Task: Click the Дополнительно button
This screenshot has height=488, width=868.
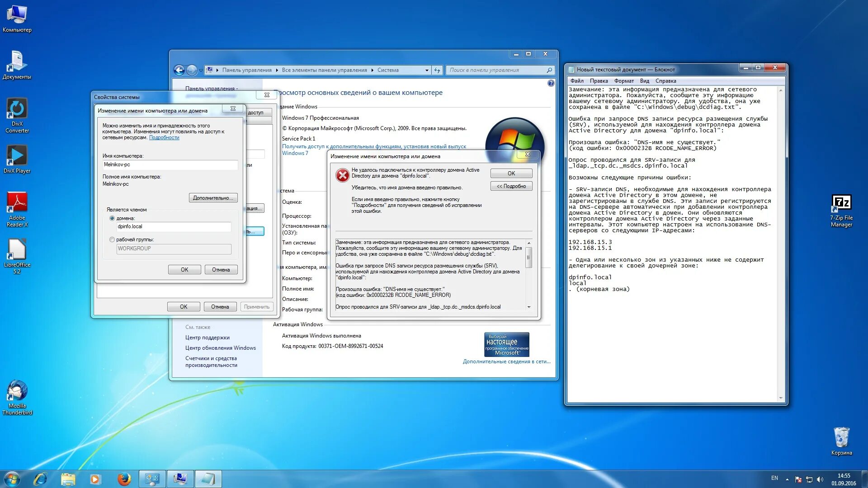Action: click(213, 198)
